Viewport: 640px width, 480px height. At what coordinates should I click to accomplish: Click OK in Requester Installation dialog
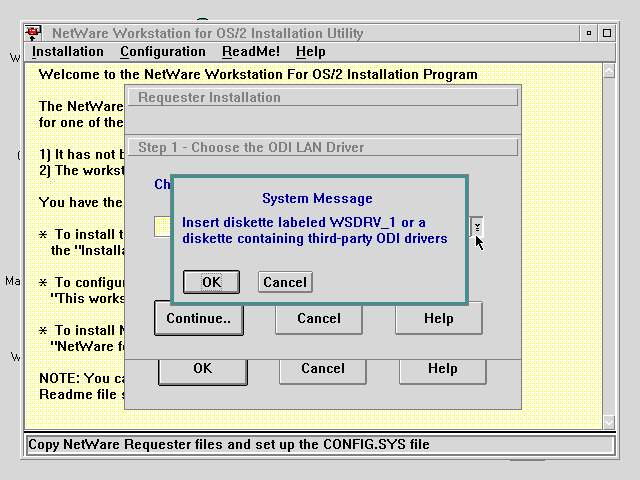pyautogui.click(x=203, y=372)
